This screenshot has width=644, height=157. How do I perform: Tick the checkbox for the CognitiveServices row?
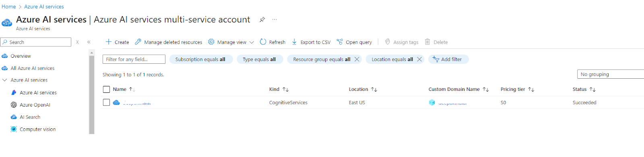tap(106, 103)
